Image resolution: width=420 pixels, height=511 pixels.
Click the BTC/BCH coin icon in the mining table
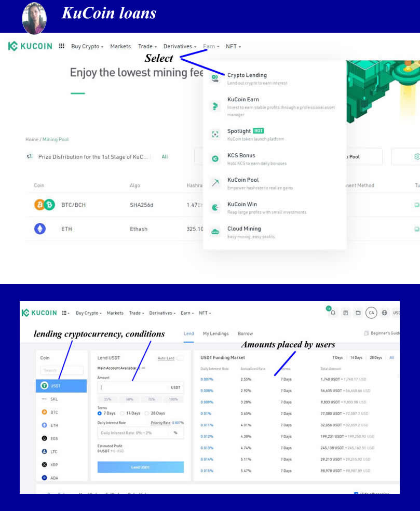click(45, 205)
